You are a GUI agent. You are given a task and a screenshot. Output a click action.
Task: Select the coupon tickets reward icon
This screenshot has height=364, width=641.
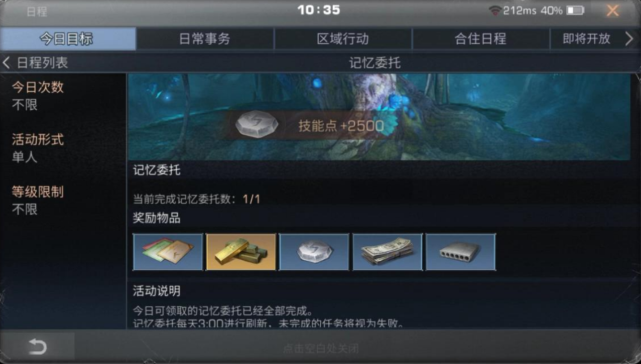coord(168,252)
